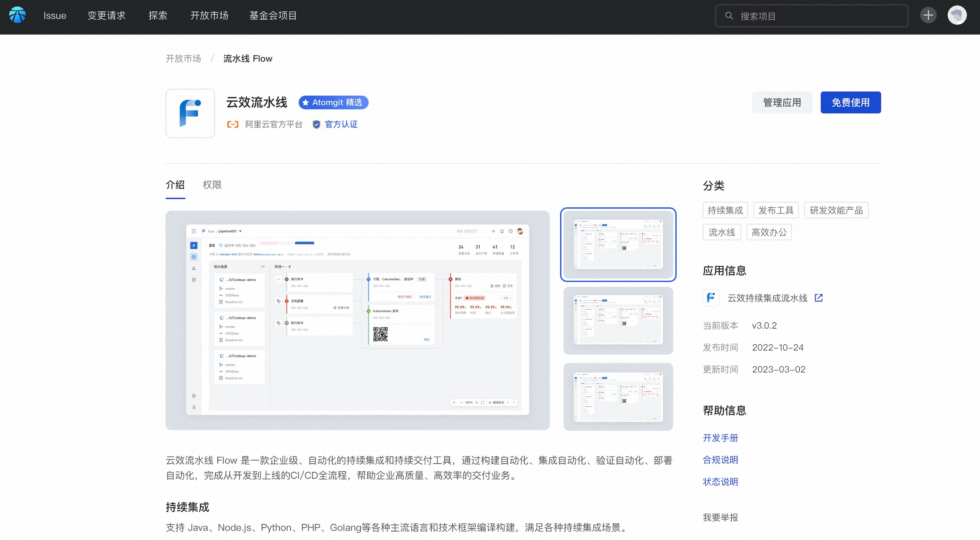Click the 官方认证 label
This screenshot has height=540, width=980.
pos(341,124)
